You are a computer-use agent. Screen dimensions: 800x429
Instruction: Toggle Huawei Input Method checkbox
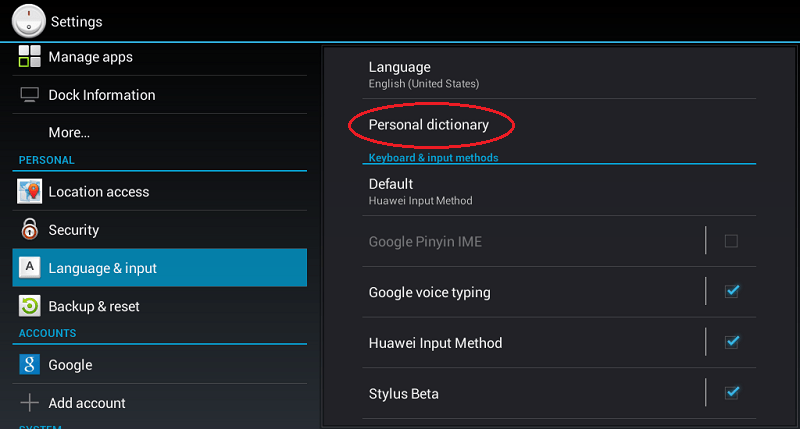click(x=732, y=342)
